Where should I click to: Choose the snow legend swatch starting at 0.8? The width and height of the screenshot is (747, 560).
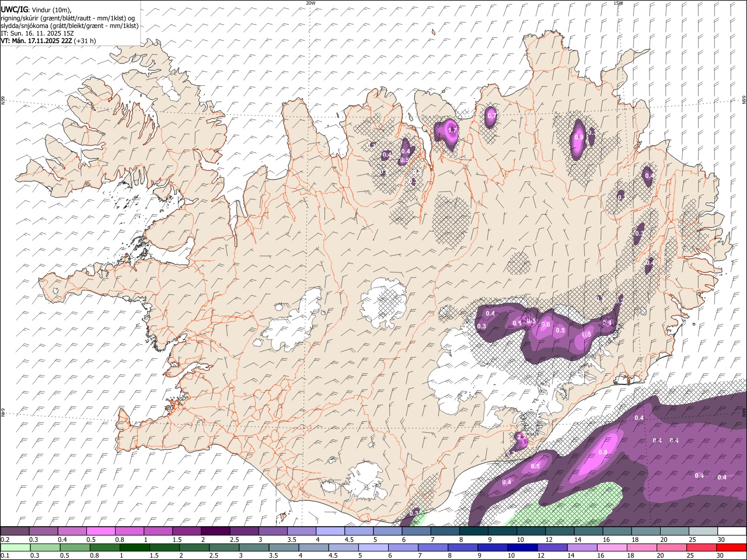[129, 531]
